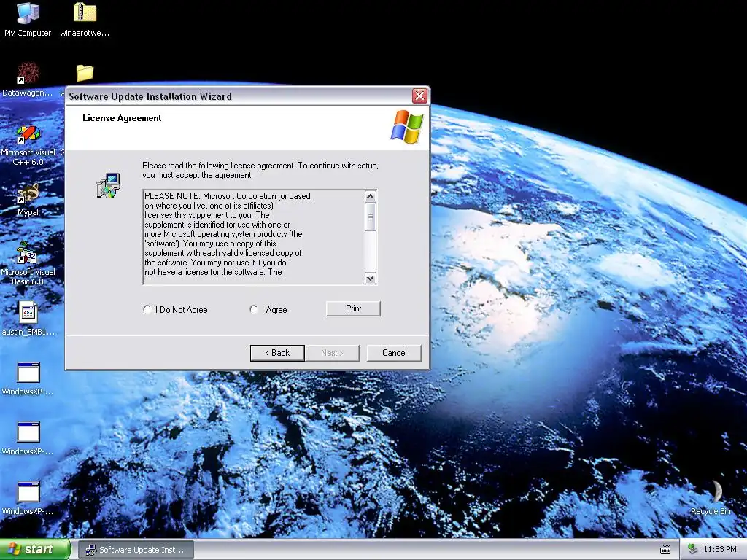Viewport: 747px width, 560px height.
Task: Cancel the update installation
Action: click(x=394, y=353)
